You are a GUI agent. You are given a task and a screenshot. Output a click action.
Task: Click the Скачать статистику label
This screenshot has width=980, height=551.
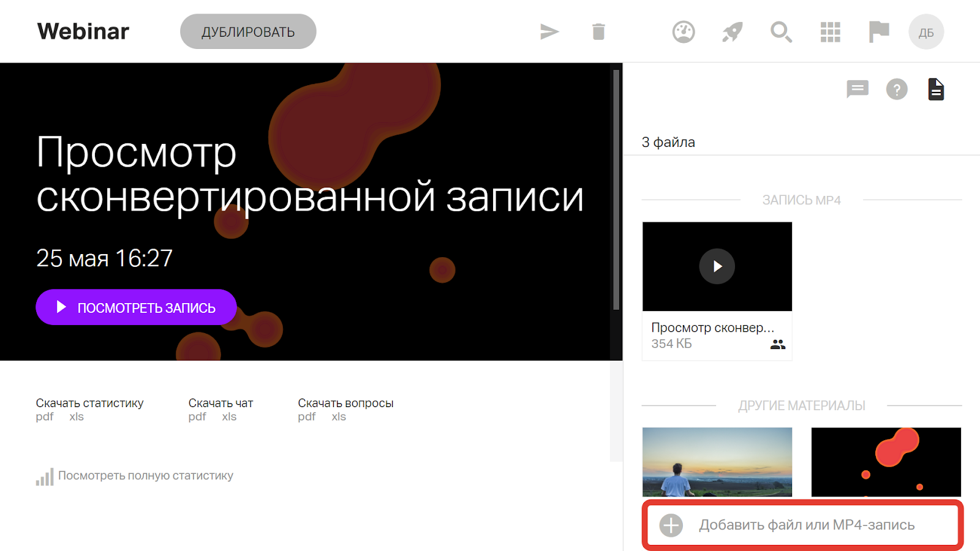(89, 403)
